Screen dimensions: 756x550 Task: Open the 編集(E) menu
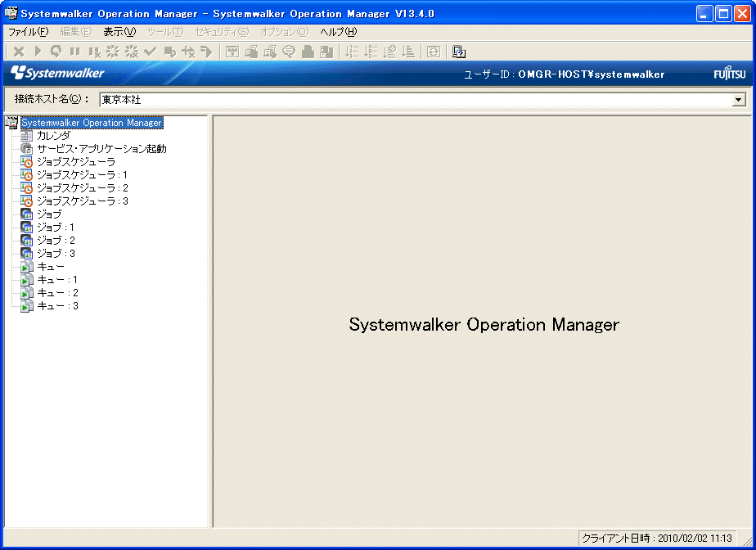[x=76, y=32]
